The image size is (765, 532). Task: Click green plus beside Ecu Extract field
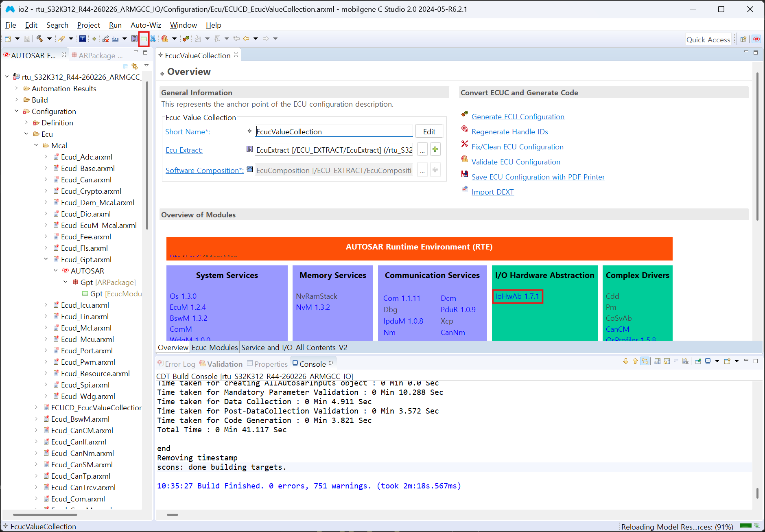[x=435, y=150]
